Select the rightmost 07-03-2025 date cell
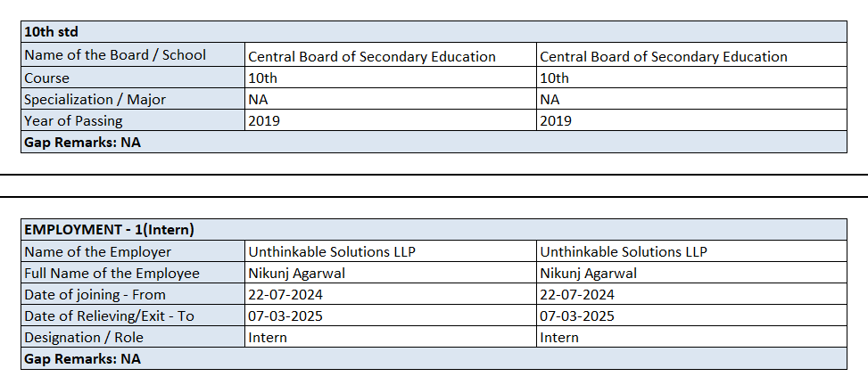 [577, 315]
